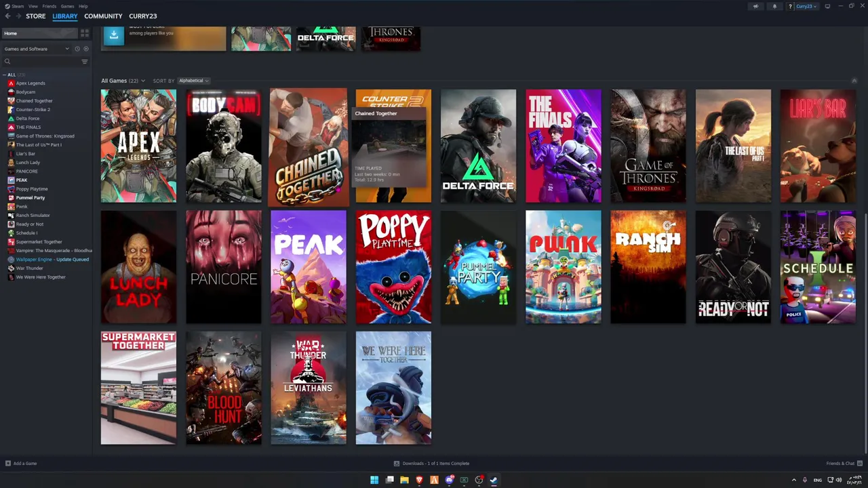Image resolution: width=868 pixels, height=488 pixels.
Task: Open notifications bell
Action: (774, 6)
